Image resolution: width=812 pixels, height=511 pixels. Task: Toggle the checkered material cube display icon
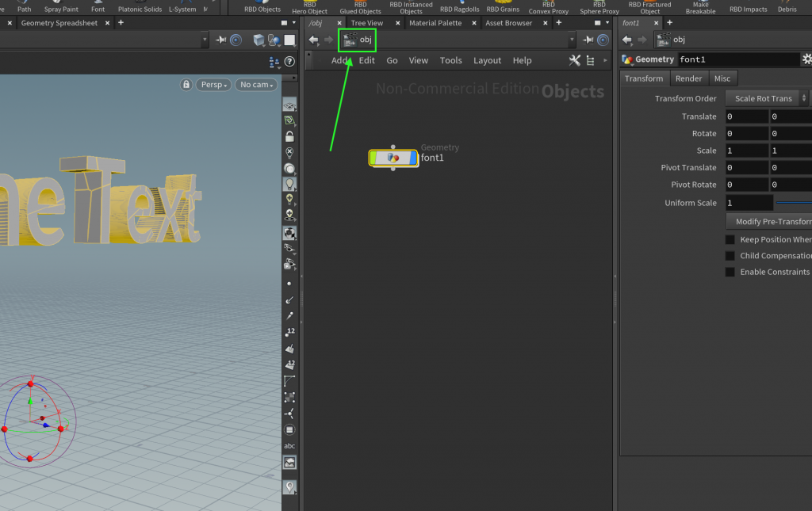point(289,233)
